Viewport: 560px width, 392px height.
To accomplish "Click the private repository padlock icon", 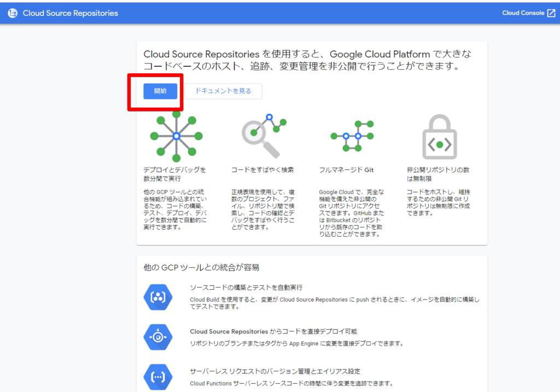I will point(439,137).
